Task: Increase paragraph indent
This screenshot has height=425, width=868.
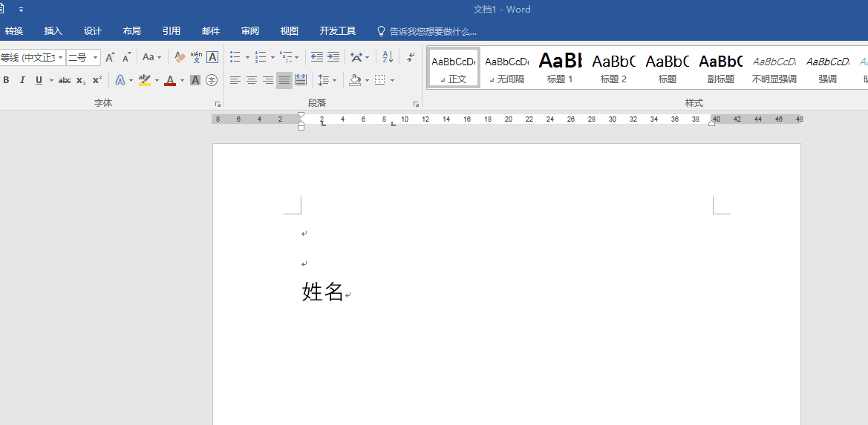Action: (x=333, y=57)
